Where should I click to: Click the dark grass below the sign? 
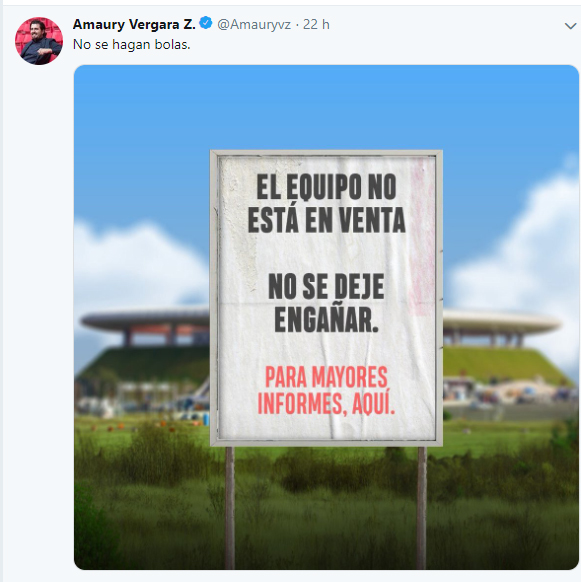(326, 512)
